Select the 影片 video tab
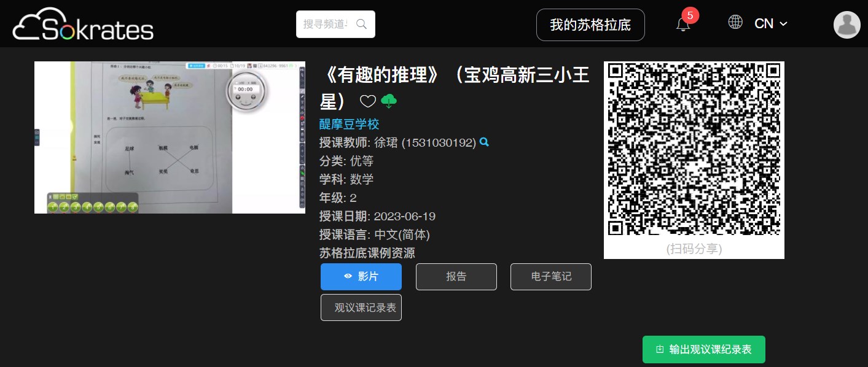Viewport: 868px width, 367px height. 361,277
